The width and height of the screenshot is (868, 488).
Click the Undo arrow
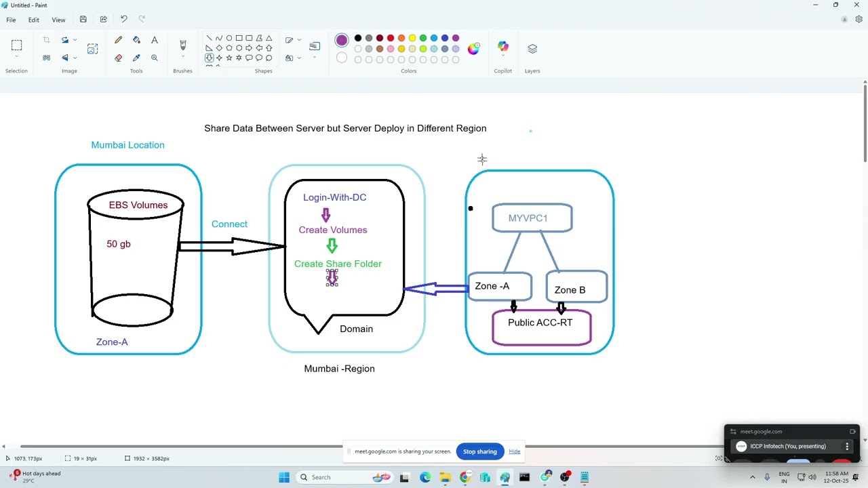(123, 20)
